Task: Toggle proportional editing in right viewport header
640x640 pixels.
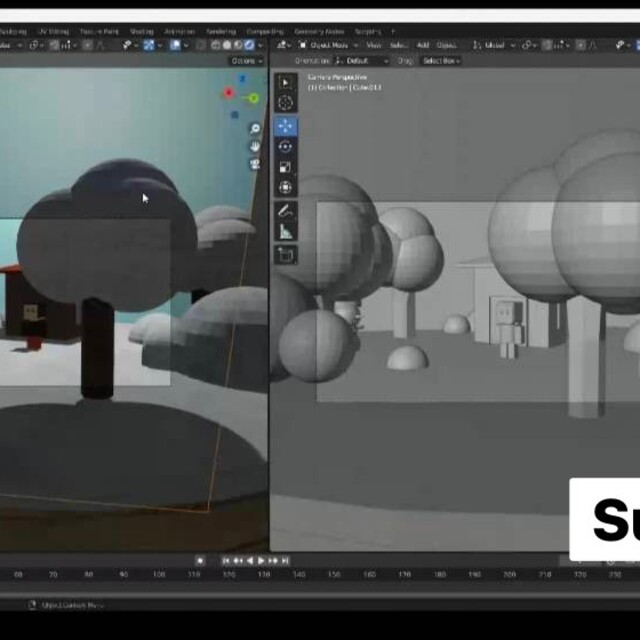Action: pos(580,45)
